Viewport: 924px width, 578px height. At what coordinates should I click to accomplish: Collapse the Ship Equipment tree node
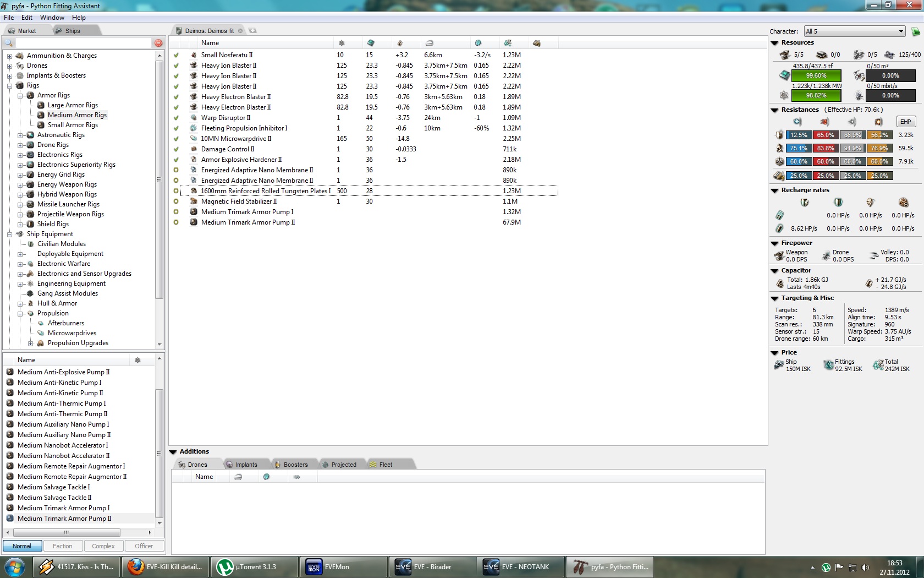click(x=10, y=234)
